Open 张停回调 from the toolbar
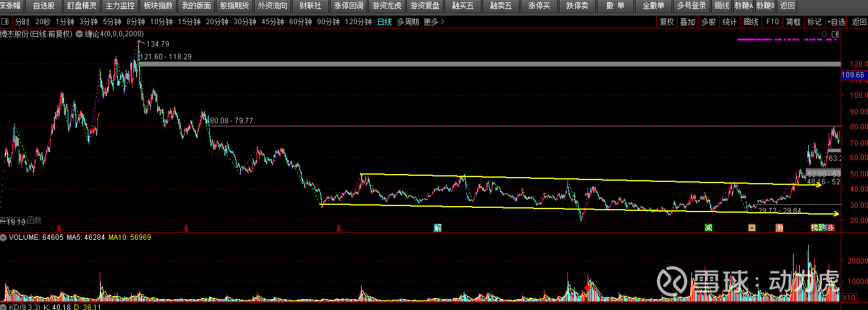This screenshot has height=310, width=868. [348, 6]
